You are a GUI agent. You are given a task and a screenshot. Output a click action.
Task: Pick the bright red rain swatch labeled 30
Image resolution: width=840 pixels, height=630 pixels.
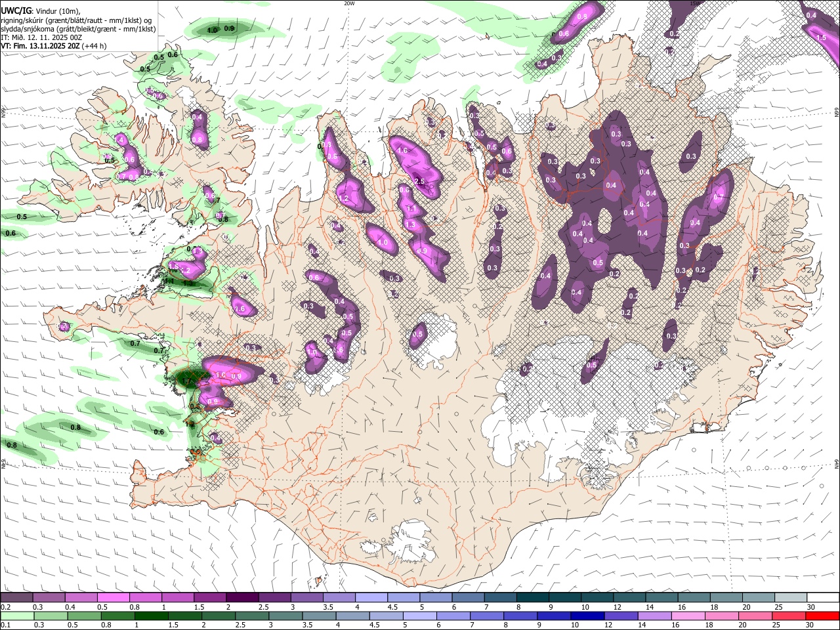(822, 616)
